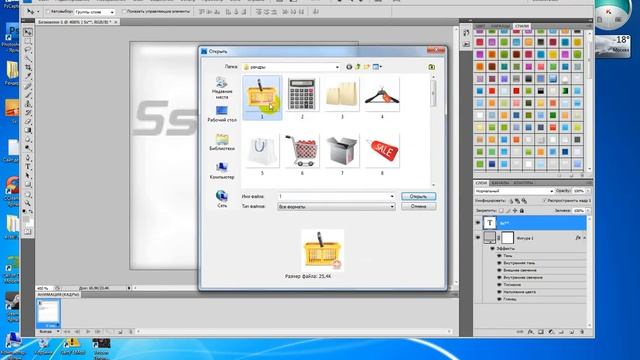Collapse Shape 1 layer effects arrow
This screenshot has width=640, height=360.
pos(585,238)
